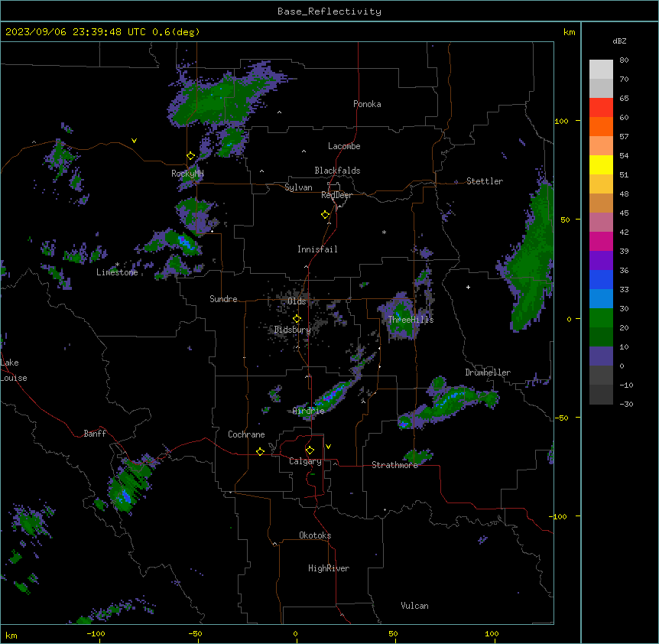Click the yellow marker above Calgary

(x=310, y=450)
